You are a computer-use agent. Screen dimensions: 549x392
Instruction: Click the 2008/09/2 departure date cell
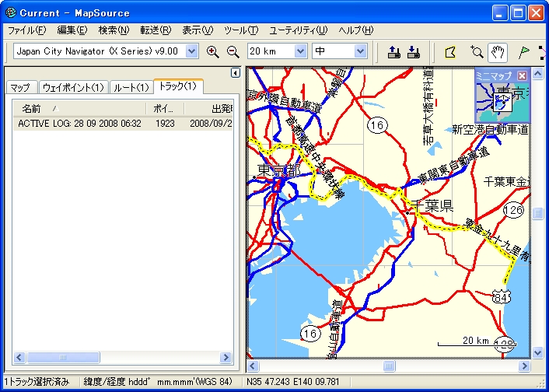211,124
